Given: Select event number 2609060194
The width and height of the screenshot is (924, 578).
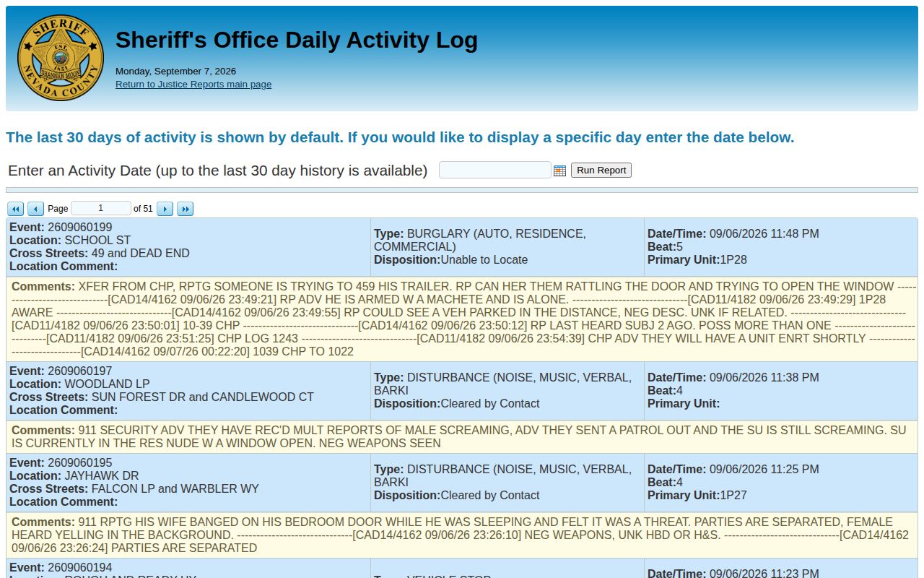Looking at the screenshot, I should 80,569.
